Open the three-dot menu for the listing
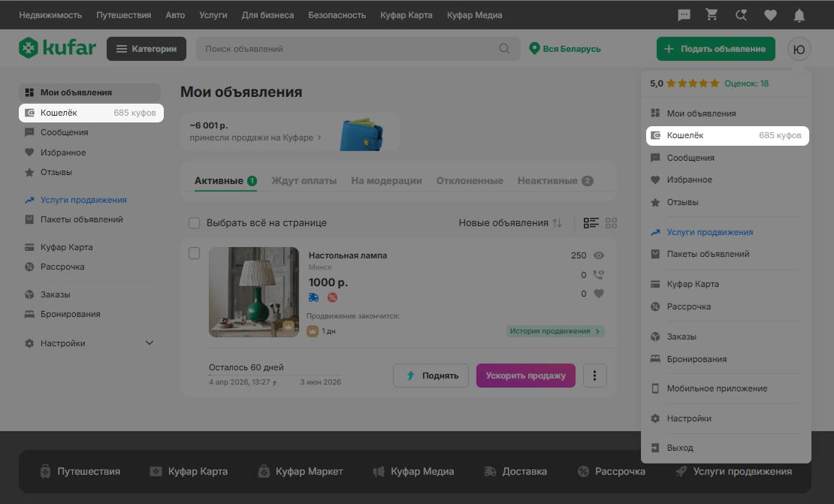The image size is (834, 504). (595, 376)
